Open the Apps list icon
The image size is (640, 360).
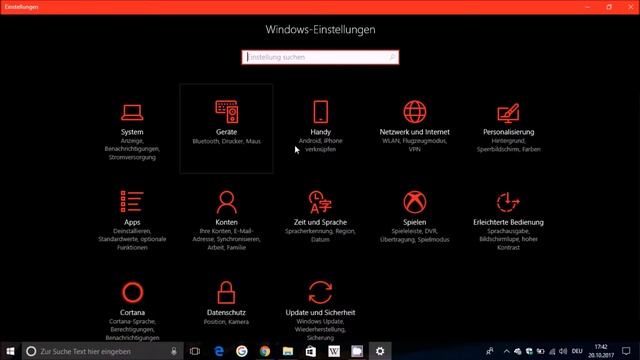(x=132, y=202)
